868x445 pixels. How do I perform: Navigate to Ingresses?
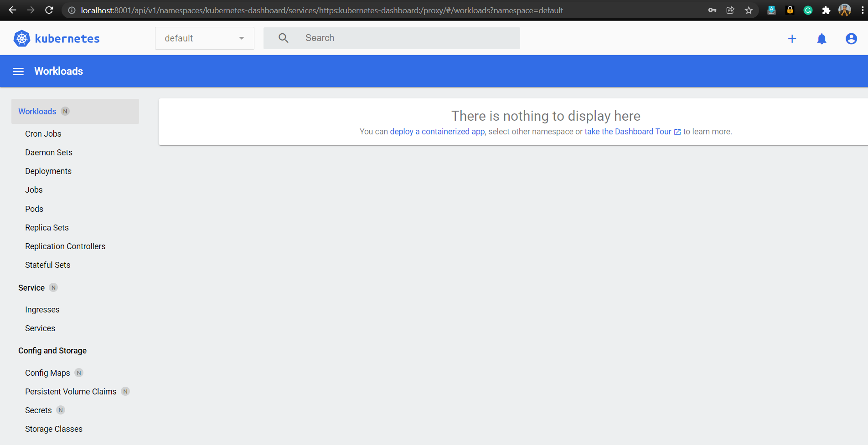click(42, 310)
